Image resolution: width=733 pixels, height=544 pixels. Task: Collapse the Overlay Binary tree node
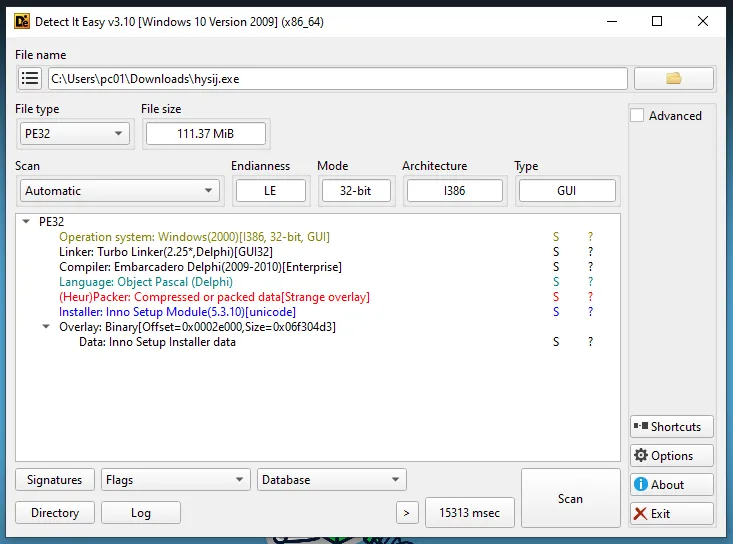click(x=46, y=327)
